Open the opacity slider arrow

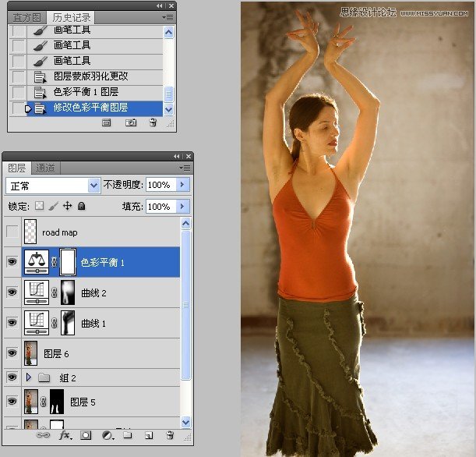click(183, 186)
